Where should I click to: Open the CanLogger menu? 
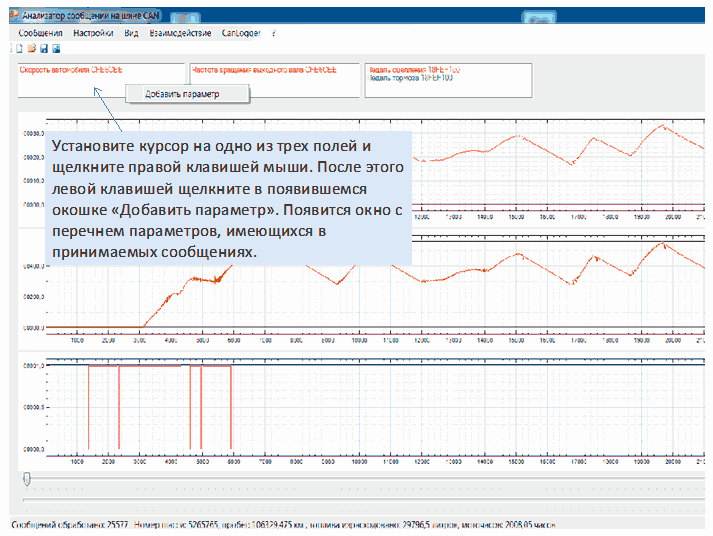coord(241,33)
